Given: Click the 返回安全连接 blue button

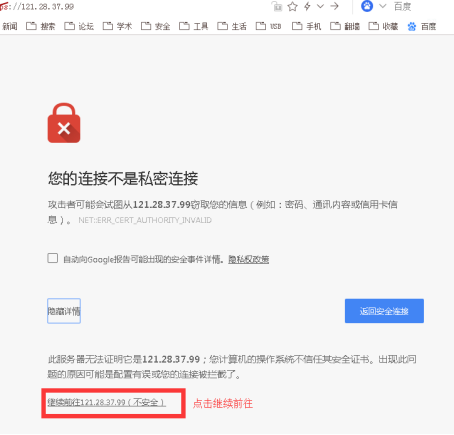Looking at the screenshot, I should click(x=384, y=311).
